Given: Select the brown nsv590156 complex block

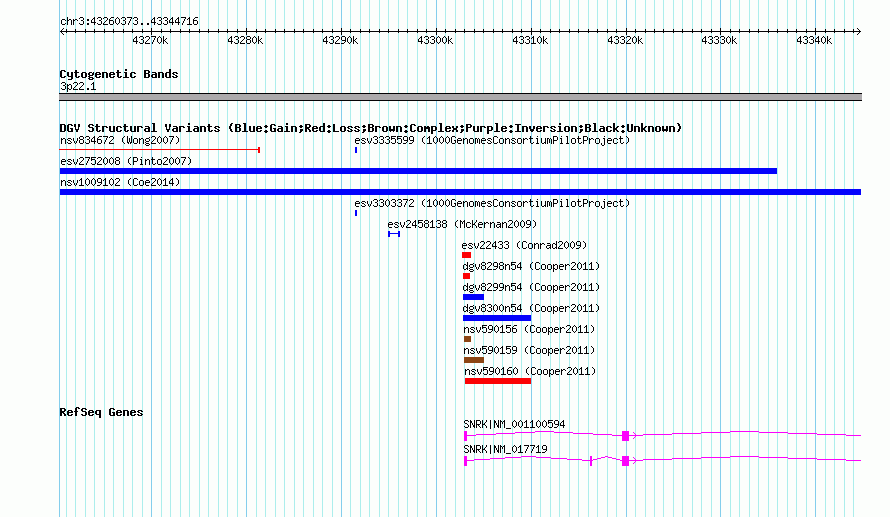Looking at the screenshot, I should [468, 339].
